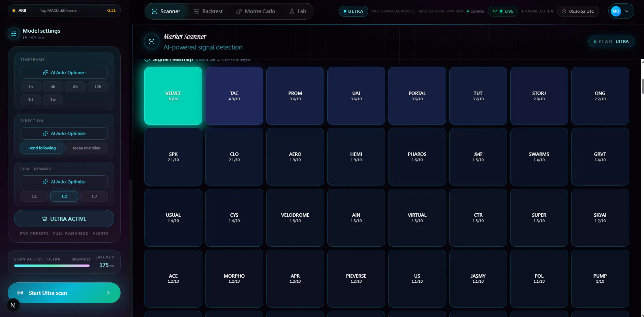Viewport: 644px width, 317px height.
Task: Click the arrow on Start Ultra scan
Action: pos(108,293)
